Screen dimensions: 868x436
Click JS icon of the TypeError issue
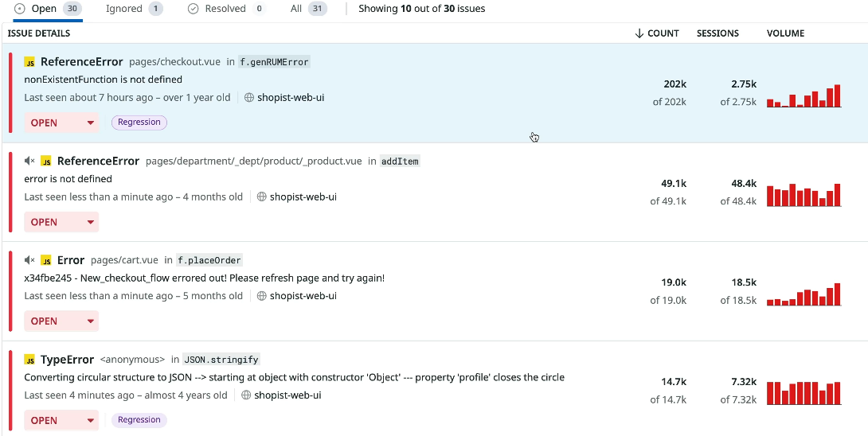30,360
